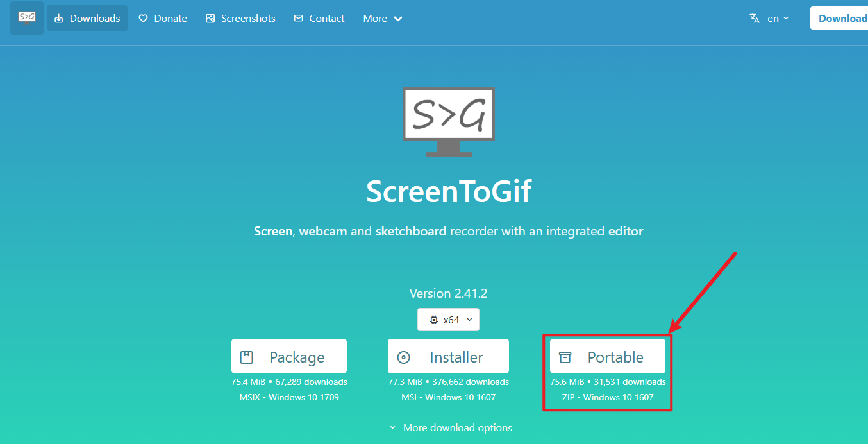Click the translation icon beside the language selector
The width and height of the screenshot is (868, 444).
point(754,18)
